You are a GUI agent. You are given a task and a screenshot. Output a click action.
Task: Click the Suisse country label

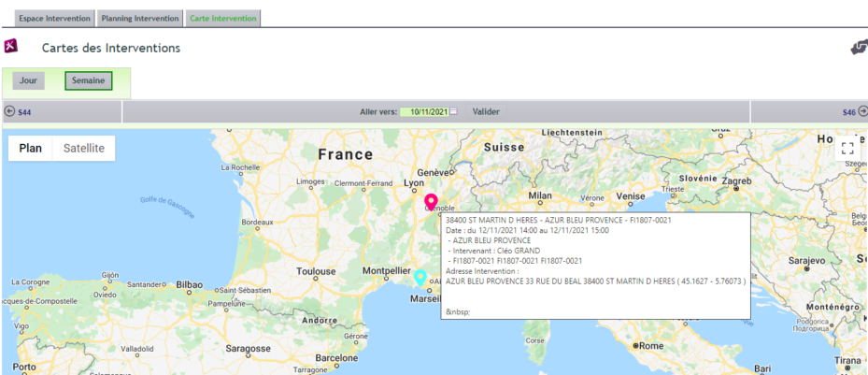click(504, 148)
